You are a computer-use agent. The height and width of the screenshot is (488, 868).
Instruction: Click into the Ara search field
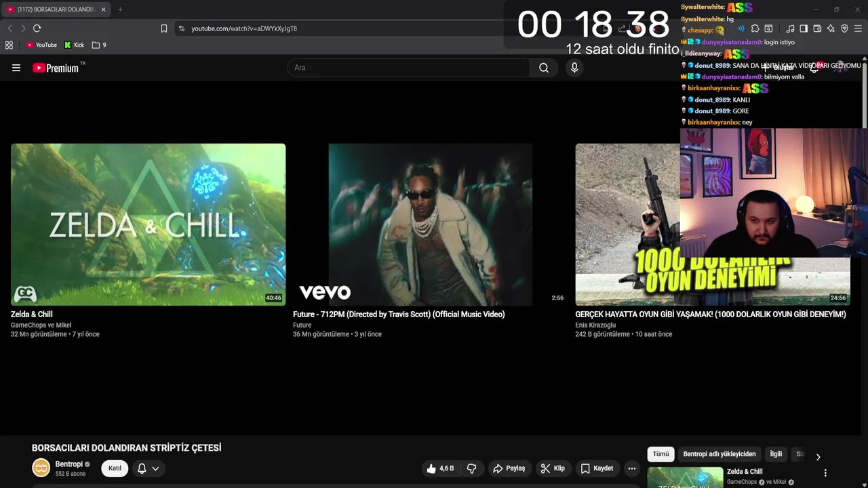409,68
